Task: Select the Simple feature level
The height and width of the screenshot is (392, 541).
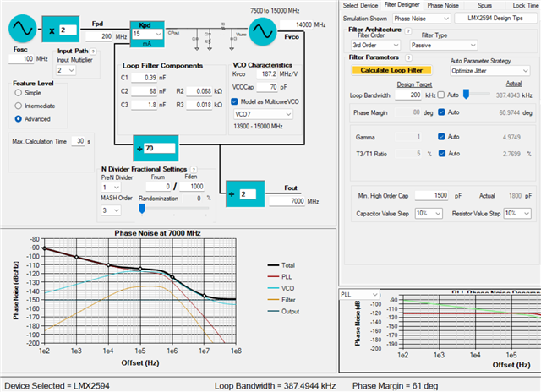Action: (x=19, y=93)
